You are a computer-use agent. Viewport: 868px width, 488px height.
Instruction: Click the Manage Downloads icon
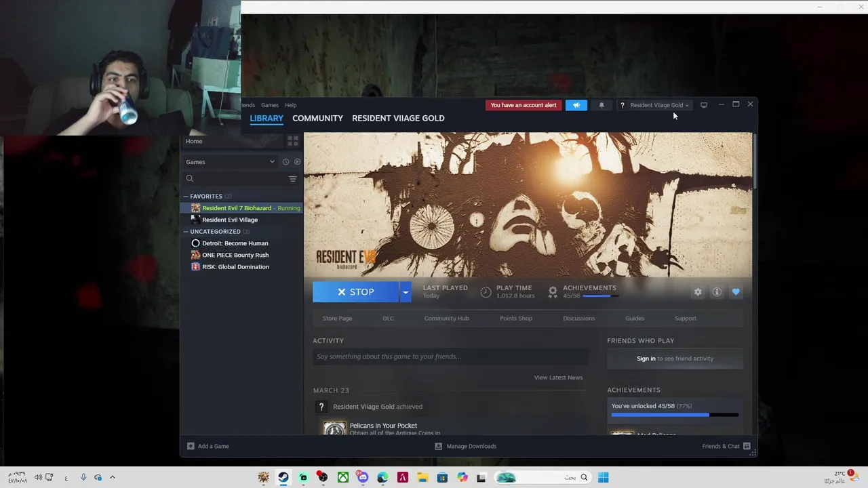pyautogui.click(x=438, y=446)
